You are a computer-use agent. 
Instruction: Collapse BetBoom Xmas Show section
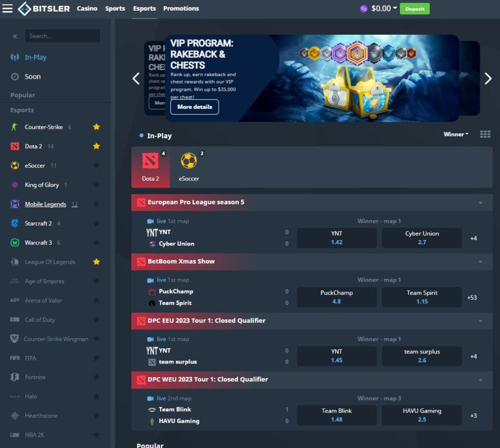point(480,262)
